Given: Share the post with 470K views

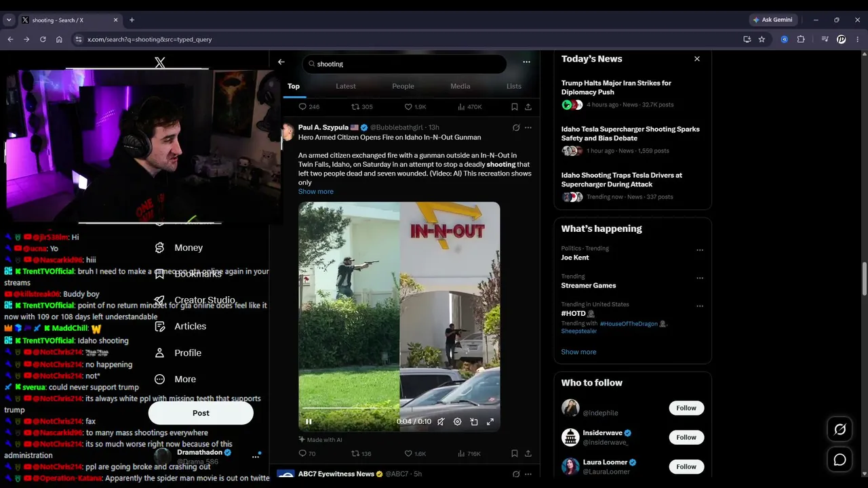Looking at the screenshot, I should point(528,107).
